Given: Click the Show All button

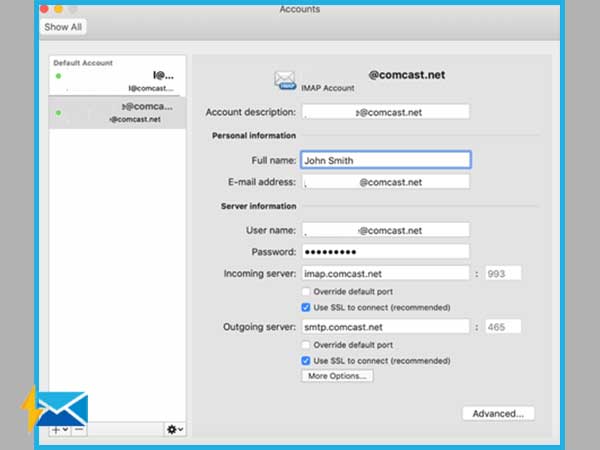Looking at the screenshot, I should (x=63, y=27).
